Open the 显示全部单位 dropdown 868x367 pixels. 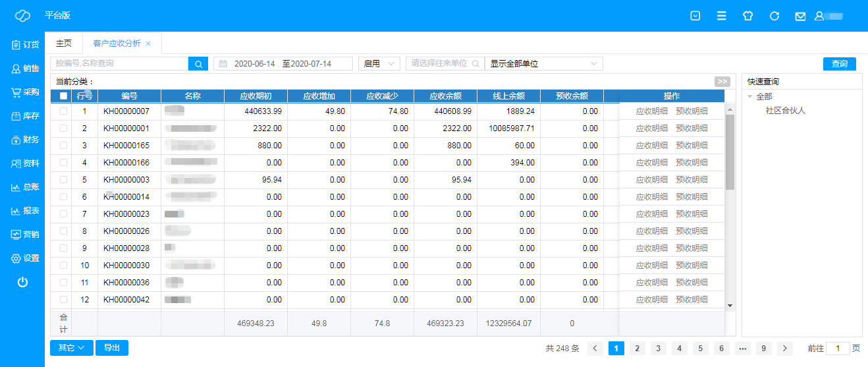click(543, 63)
